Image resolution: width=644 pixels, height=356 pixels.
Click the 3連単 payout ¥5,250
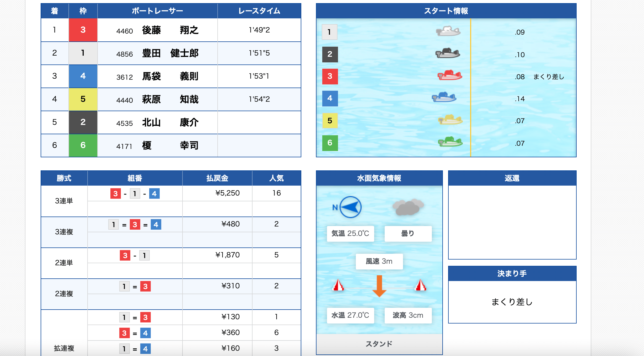[x=227, y=193]
